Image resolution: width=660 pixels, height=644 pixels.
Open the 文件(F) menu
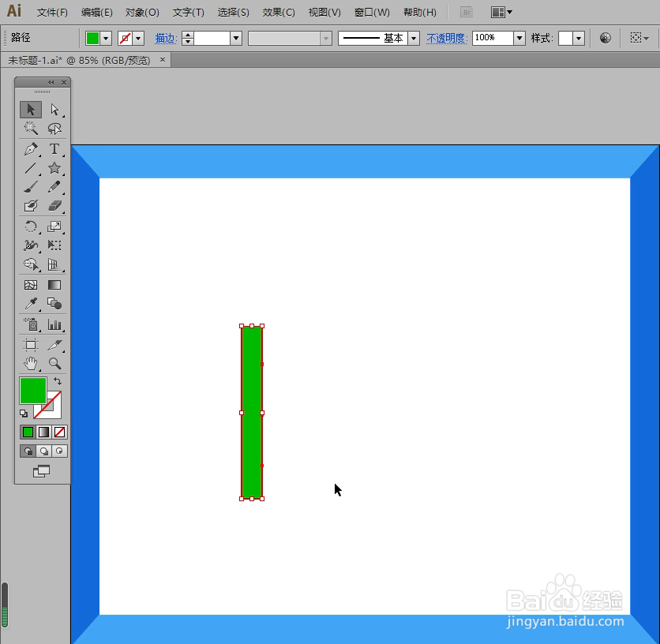pos(52,13)
